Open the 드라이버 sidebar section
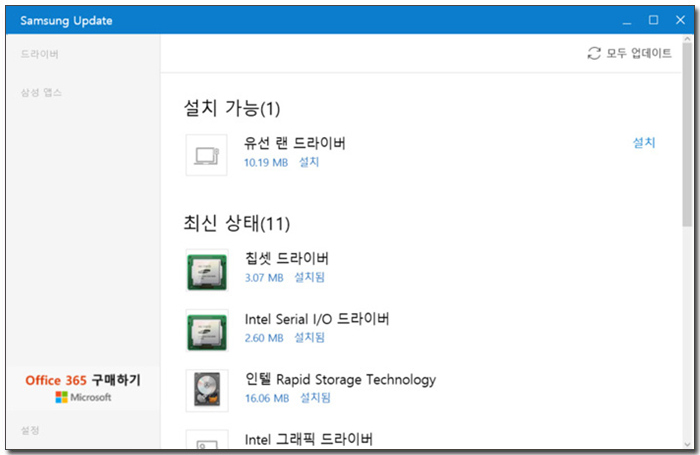700x455 pixels. tap(39, 54)
